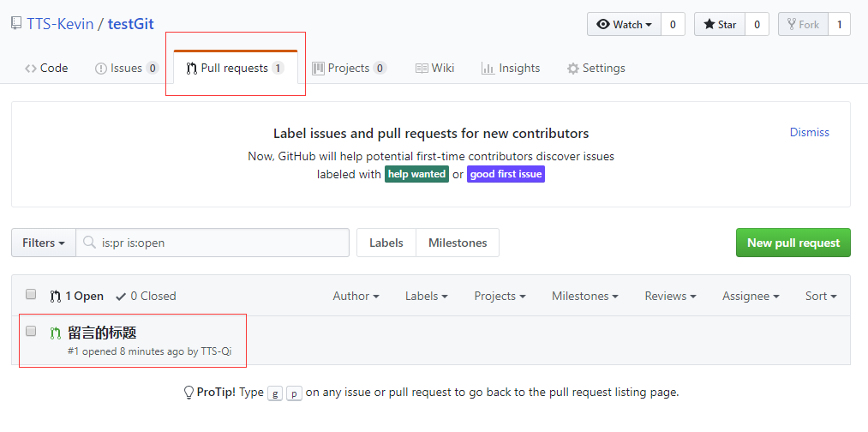
Task: Click the Insights tab graph icon
Action: point(488,69)
